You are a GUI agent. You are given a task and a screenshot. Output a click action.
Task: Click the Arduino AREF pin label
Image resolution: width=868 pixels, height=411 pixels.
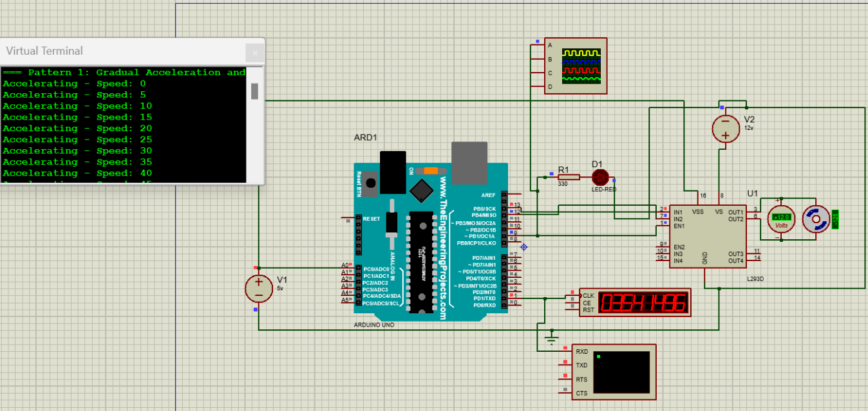click(x=488, y=195)
